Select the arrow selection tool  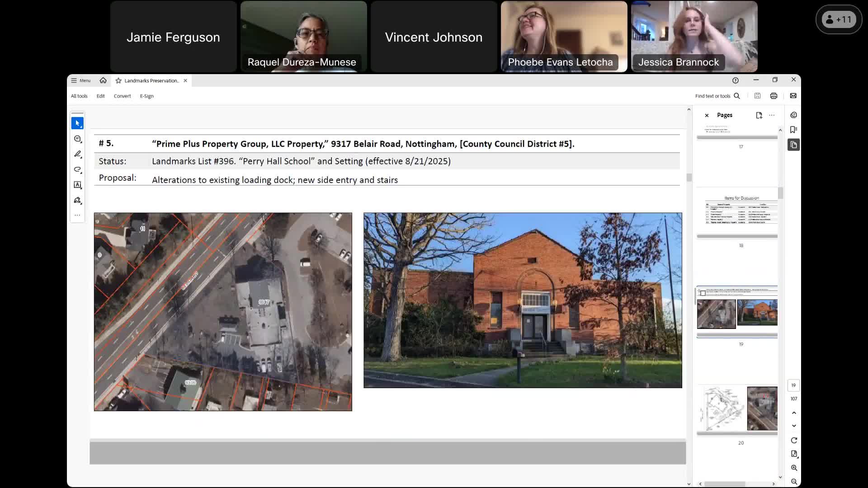click(77, 123)
